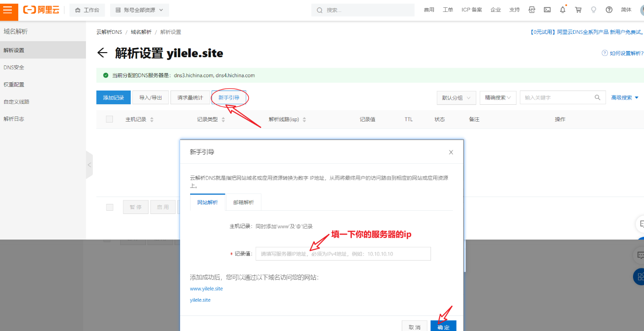Expand 高级搜索 options

[625, 97]
